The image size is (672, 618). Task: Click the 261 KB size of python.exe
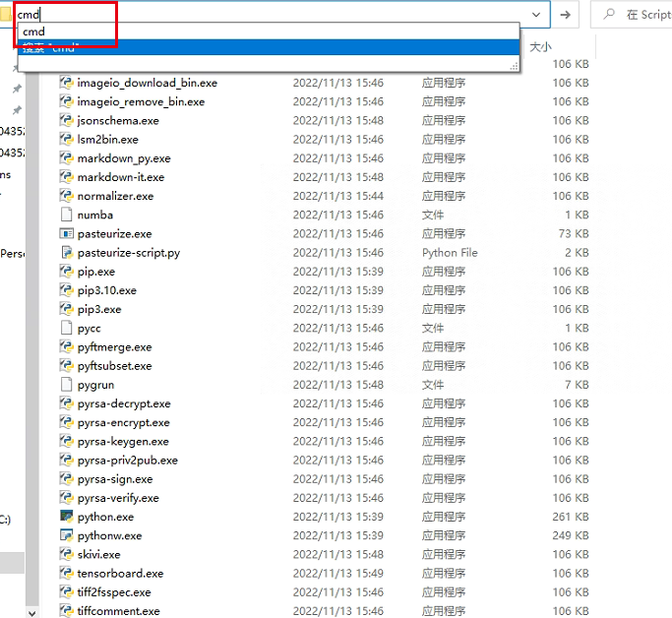click(571, 517)
